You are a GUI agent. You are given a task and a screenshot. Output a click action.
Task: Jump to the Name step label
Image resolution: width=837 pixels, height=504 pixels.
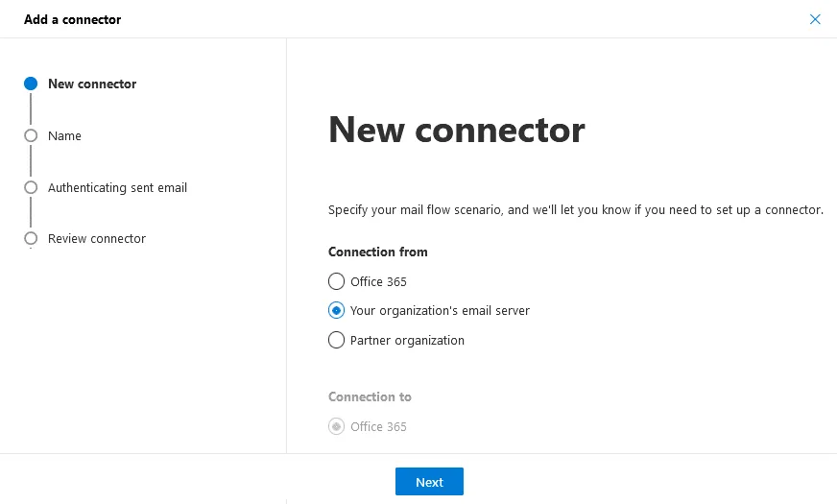[x=64, y=135]
